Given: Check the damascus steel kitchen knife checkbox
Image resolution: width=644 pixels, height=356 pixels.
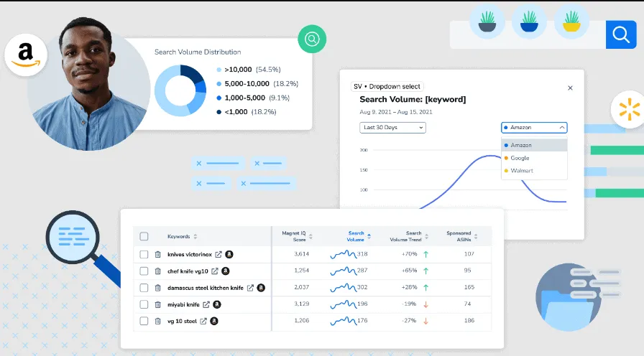Looking at the screenshot, I should [x=144, y=288].
